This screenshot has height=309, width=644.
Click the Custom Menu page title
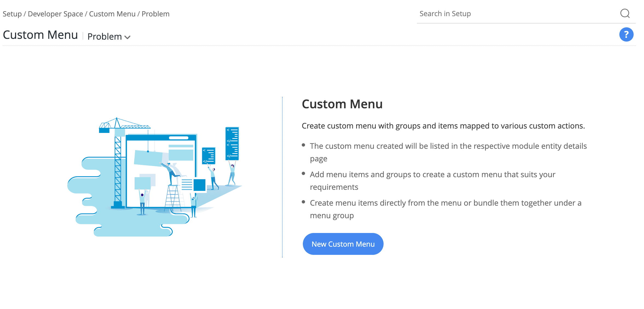click(x=40, y=35)
